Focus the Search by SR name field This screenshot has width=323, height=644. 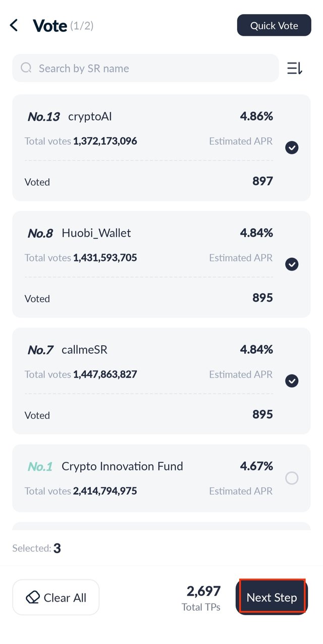[x=145, y=68]
